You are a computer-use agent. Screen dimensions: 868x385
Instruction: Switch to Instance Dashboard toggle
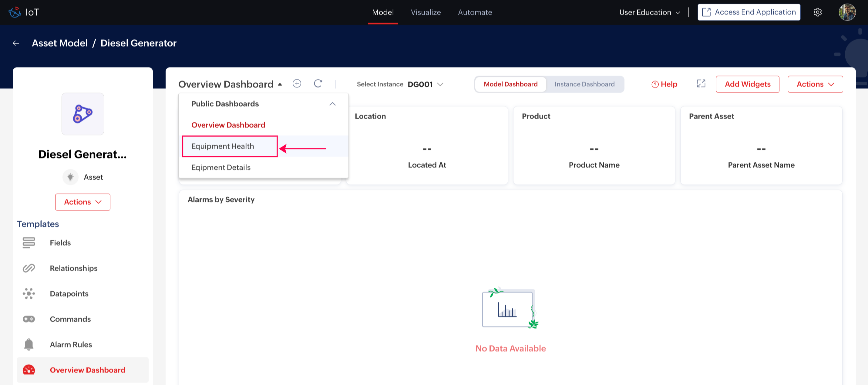pos(584,84)
